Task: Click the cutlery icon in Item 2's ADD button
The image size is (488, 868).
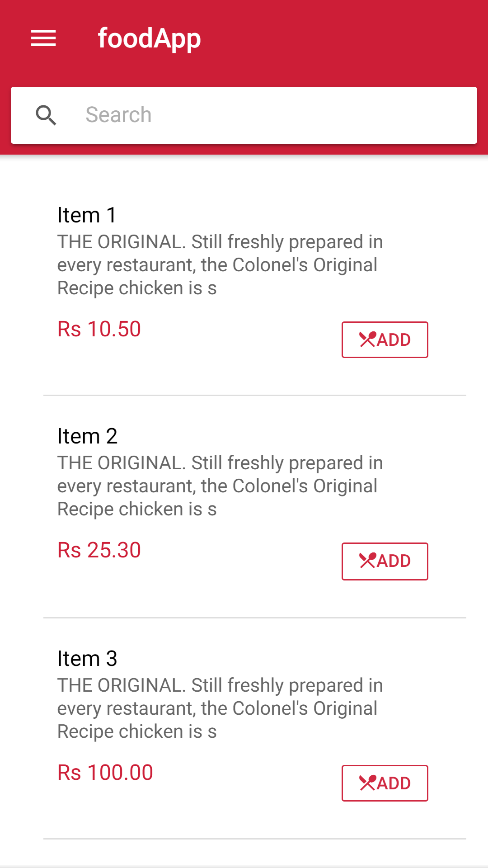Action: [367, 561]
